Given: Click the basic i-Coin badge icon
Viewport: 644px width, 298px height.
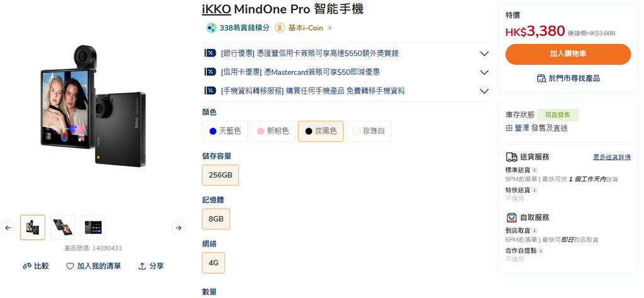Looking at the screenshot, I should pyautogui.click(x=280, y=28).
